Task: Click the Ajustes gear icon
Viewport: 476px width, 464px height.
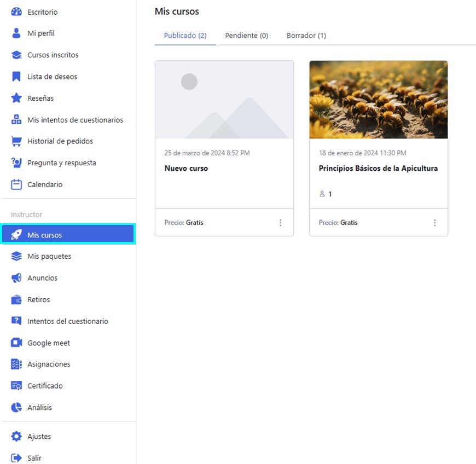Action: (16, 436)
